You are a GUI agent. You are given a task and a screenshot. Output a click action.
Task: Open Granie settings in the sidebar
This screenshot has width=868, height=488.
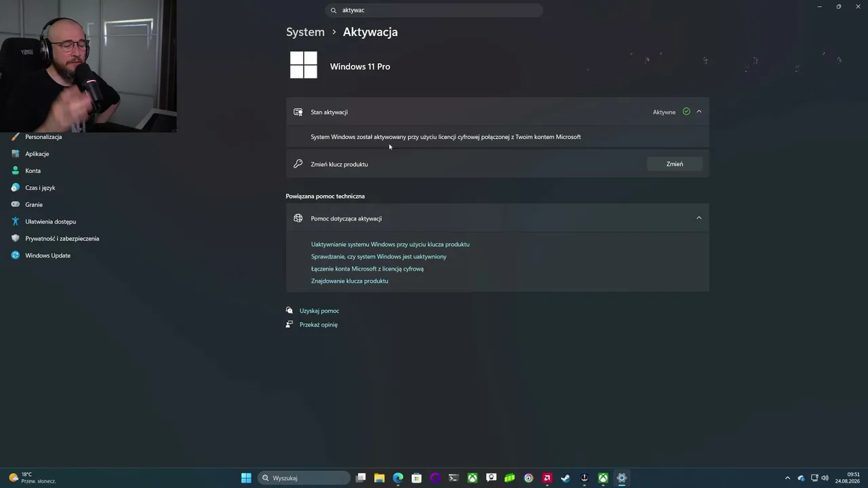[34, 205]
